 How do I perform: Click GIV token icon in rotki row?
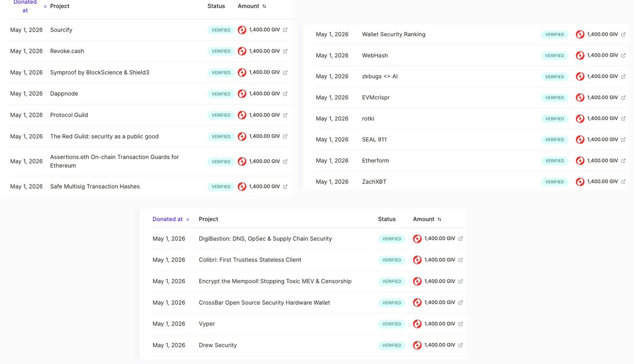580,119
